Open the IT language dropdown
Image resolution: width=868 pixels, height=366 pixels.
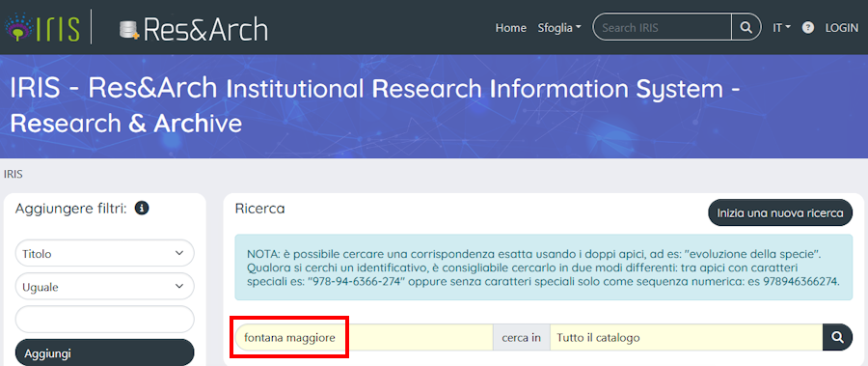coord(781,28)
